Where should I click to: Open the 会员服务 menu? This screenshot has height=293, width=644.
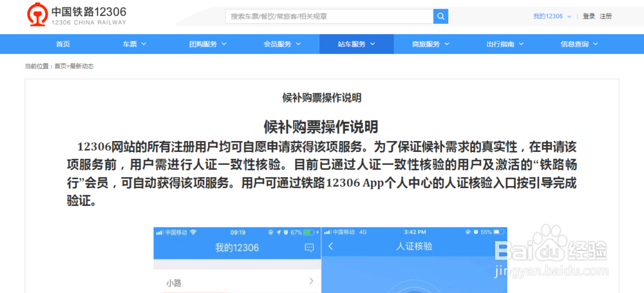tap(282, 44)
